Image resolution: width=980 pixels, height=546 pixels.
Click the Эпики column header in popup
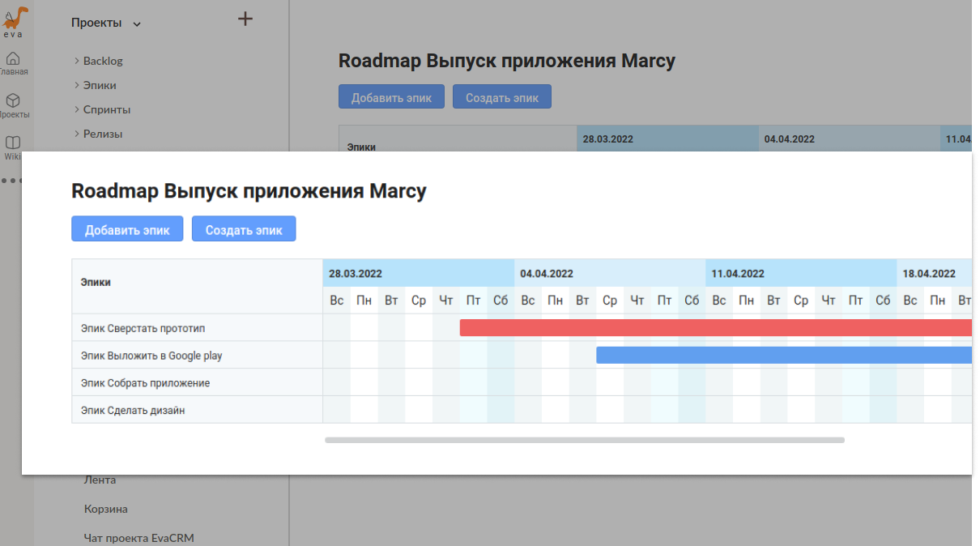coord(198,287)
